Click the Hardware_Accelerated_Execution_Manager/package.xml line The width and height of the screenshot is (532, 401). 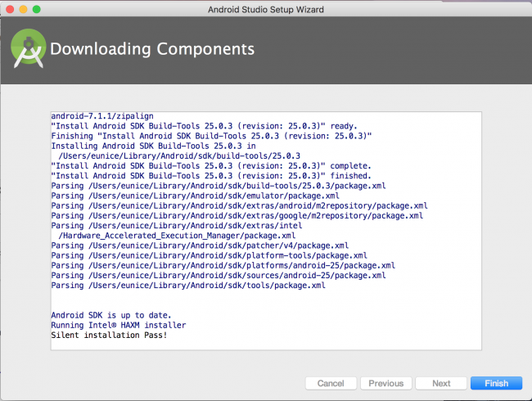point(177,236)
